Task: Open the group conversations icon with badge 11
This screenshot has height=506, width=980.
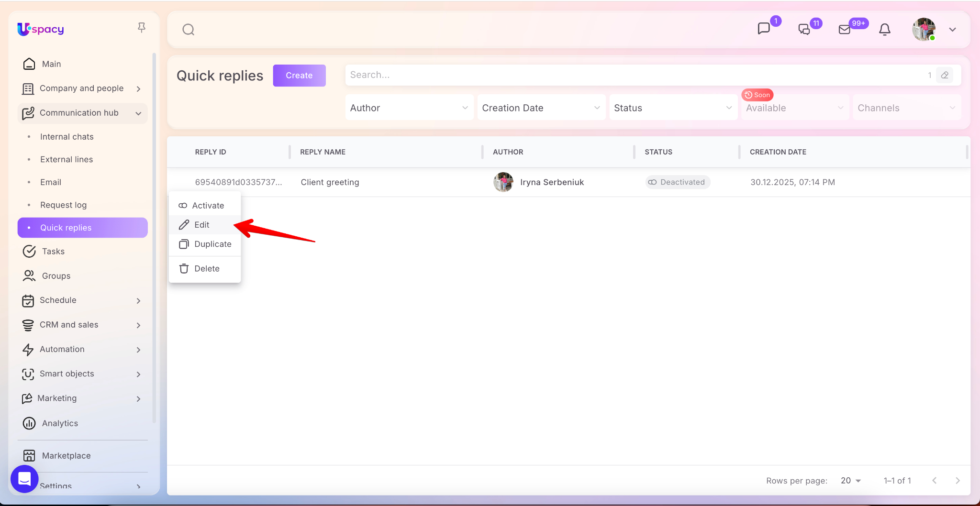Action: pyautogui.click(x=804, y=29)
